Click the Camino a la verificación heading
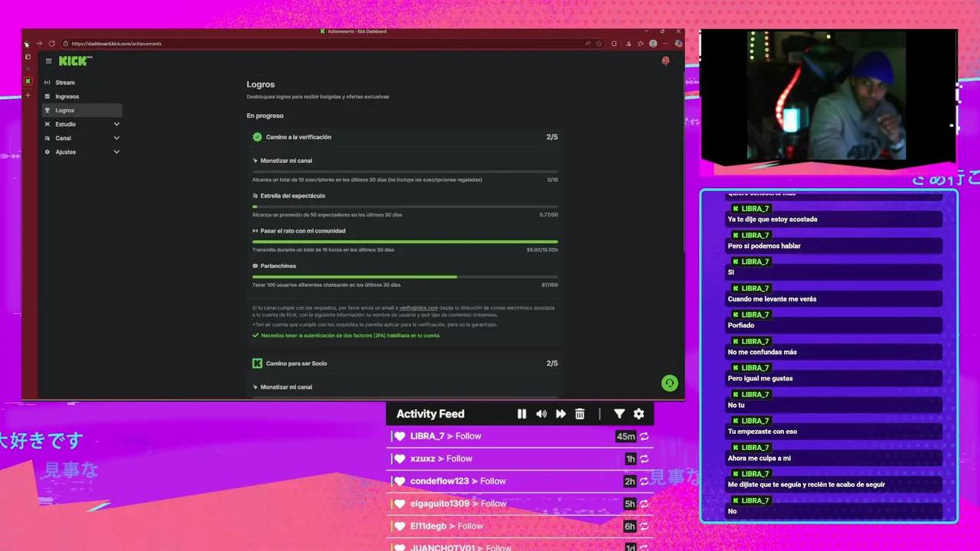The height and width of the screenshot is (551, 980). tap(299, 137)
